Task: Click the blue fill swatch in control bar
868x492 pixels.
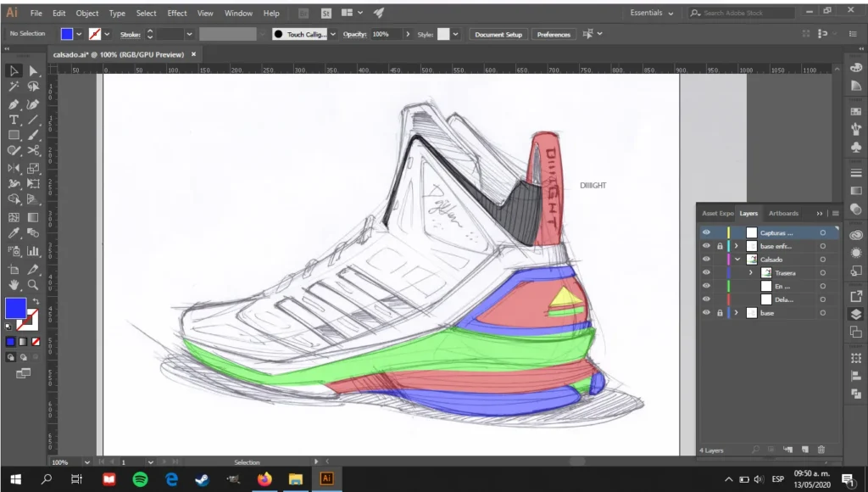Action: tap(67, 35)
